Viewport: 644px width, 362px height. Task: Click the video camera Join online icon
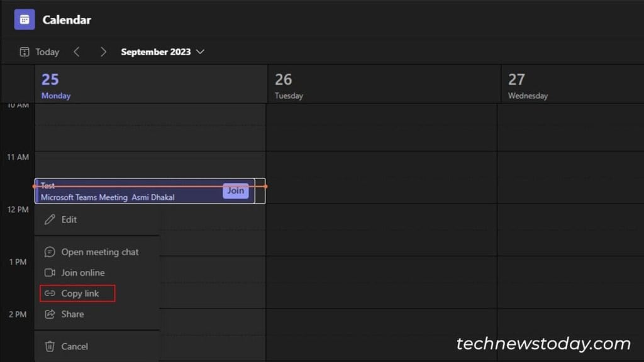click(x=50, y=273)
